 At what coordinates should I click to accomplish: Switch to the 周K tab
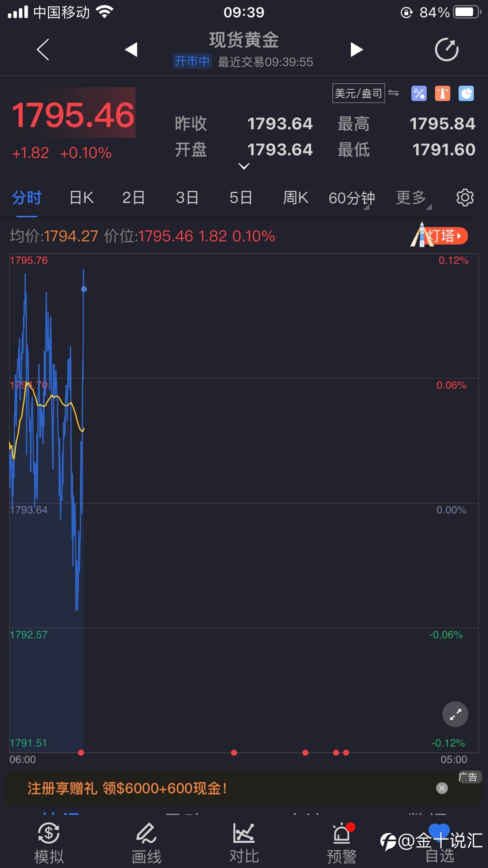[295, 197]
